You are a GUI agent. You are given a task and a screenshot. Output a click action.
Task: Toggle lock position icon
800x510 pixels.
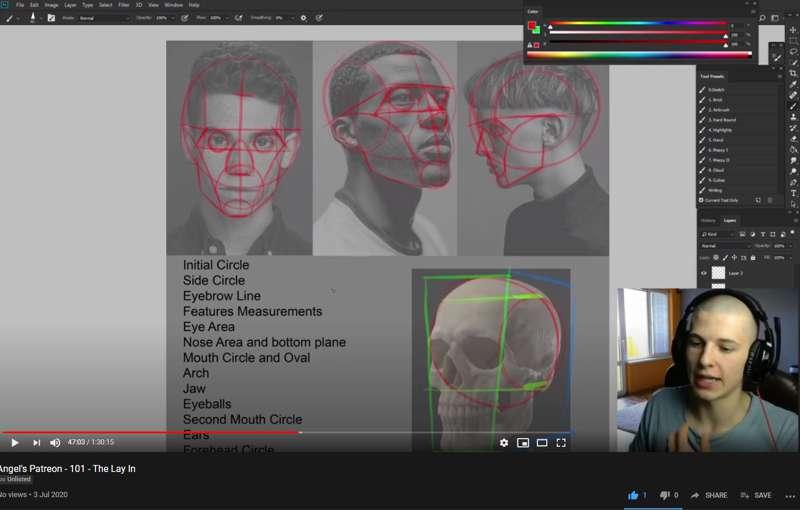tap(734, 258)
